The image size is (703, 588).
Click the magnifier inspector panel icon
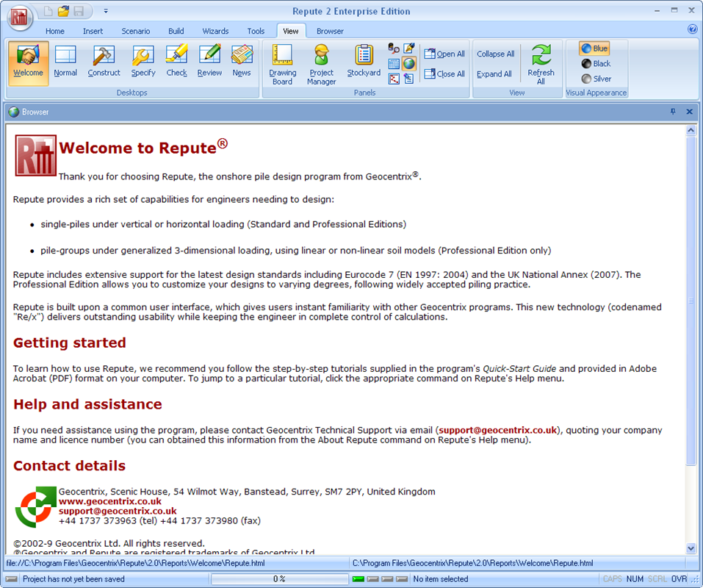(394, 49)
